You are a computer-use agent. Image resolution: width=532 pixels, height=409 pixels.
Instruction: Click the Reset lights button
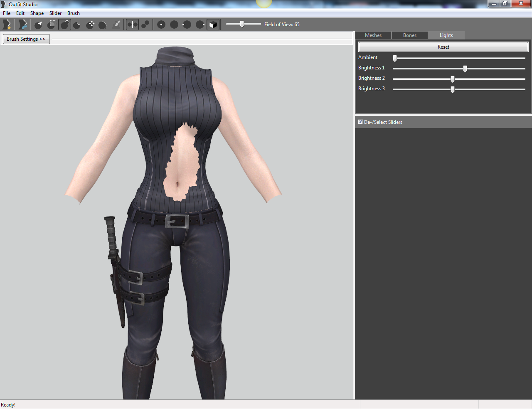(x=443, y=47)
